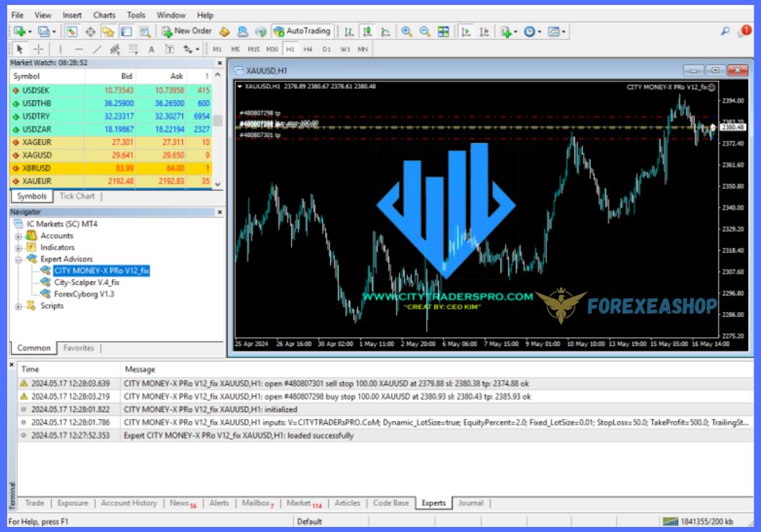Switch chart to line chart style

pos(386,32)
